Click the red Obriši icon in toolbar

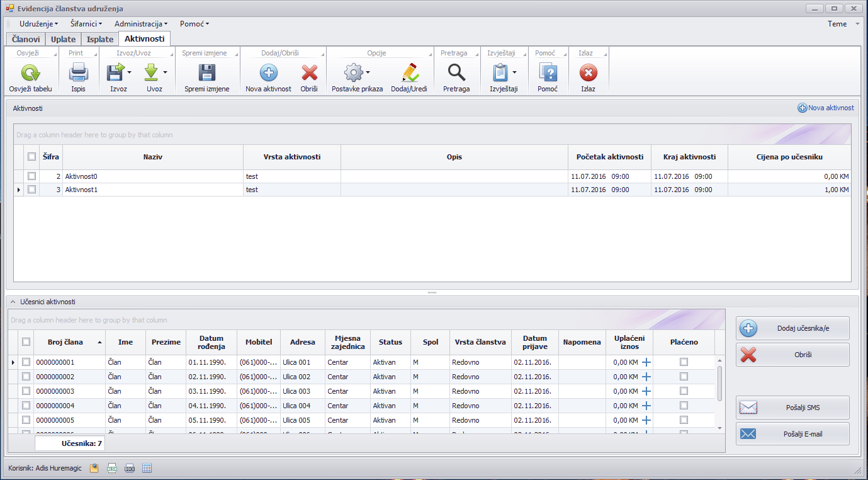(309, 73)
